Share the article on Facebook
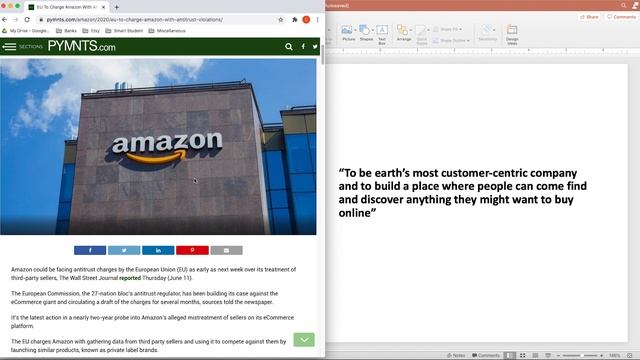This screenshot has width=640, height=360. click(90, 250)
